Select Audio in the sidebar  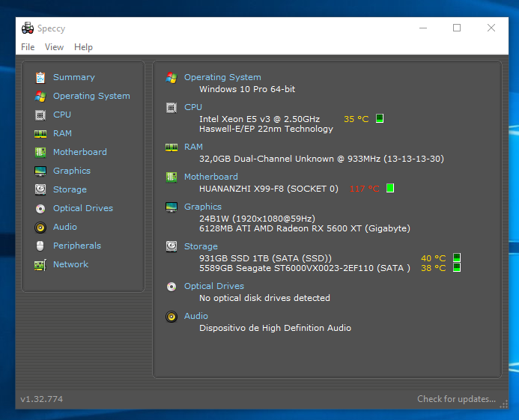65,227
